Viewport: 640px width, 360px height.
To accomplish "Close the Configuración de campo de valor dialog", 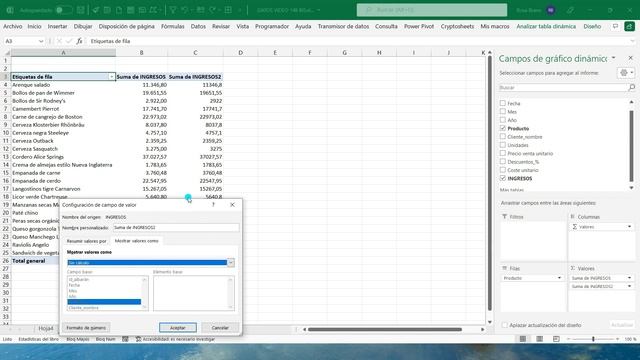I will click(x=232, y=204).
